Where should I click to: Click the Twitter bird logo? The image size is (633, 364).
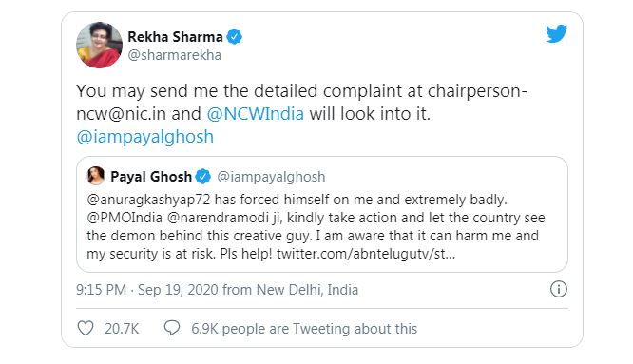tap(556, 33)
